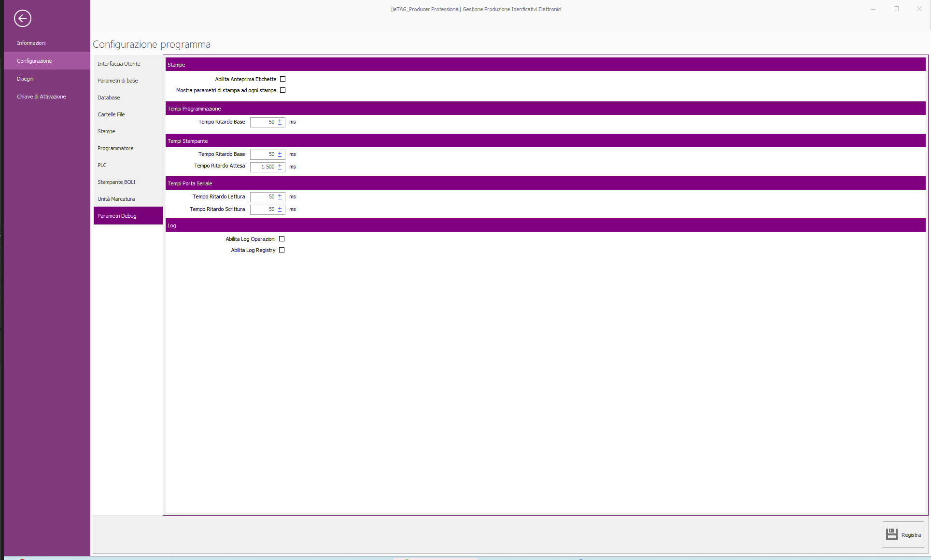Click the Tempi Stampante section header

(545, 140)
